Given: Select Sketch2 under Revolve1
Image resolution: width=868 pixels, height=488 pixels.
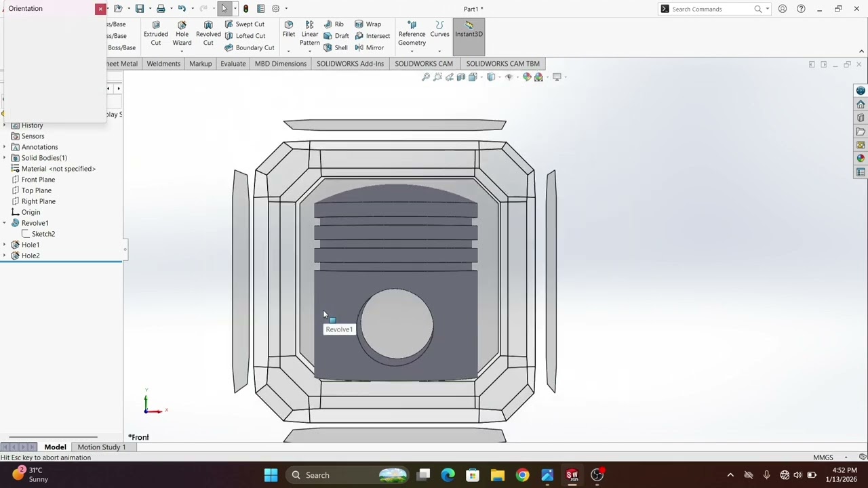Looking at the screenshot, I should click(38, 234).
